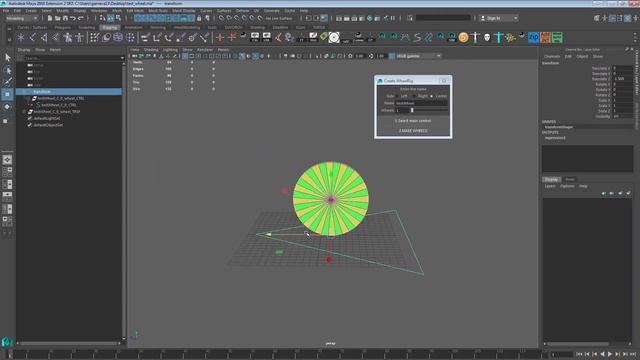Open the Modeling menu set dropdown
The image size is (640, 360).
pos(22,18)
